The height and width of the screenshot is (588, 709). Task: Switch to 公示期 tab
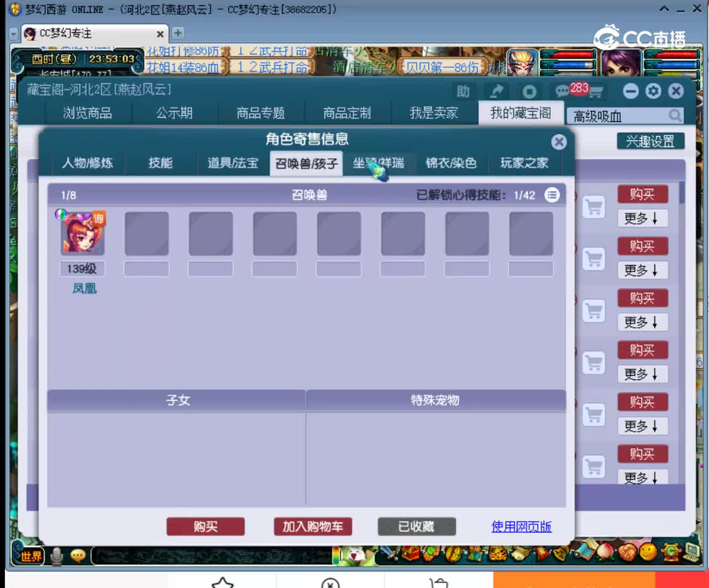pos(174,114)
